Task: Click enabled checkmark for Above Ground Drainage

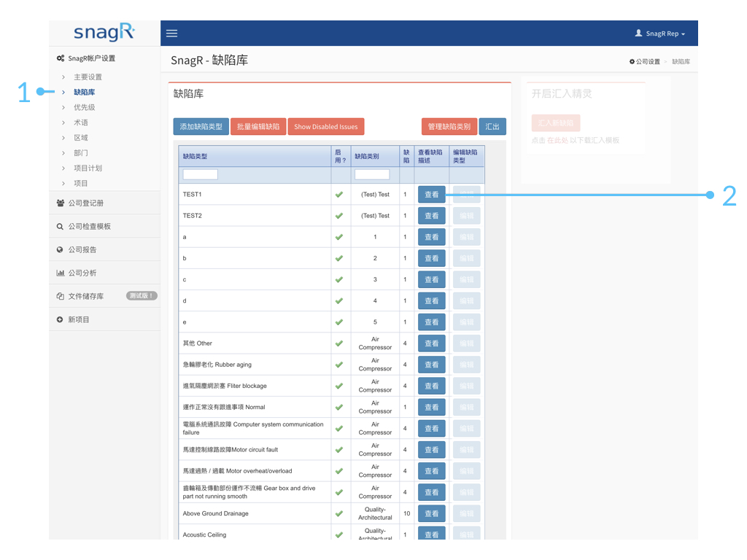Action: [x=339, y=513]
